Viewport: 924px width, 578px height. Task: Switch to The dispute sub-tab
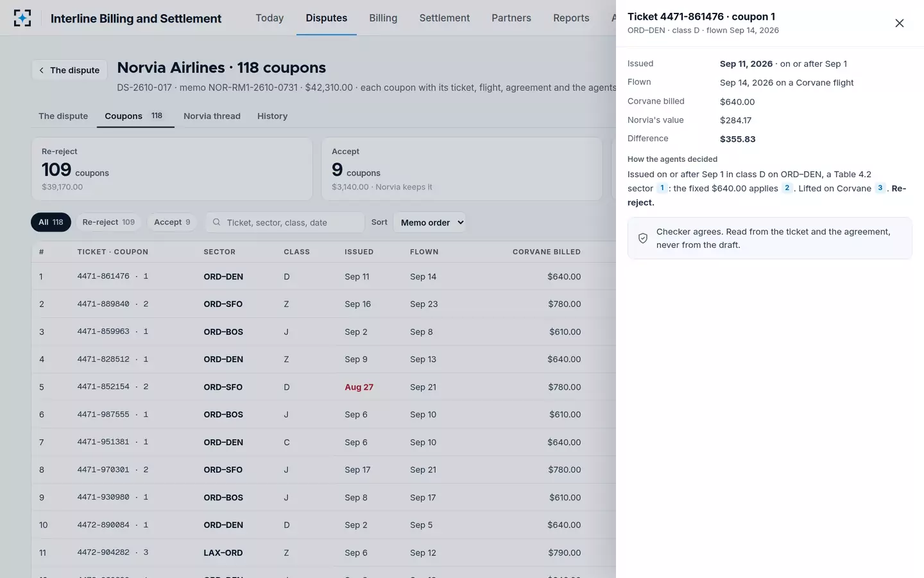63,116
